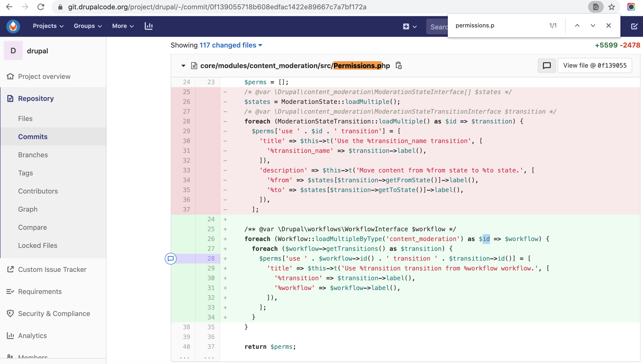Viewport: 643px width, 364px height.
Task: Click the GitLab home logo
Action: [x=13, y=26]
